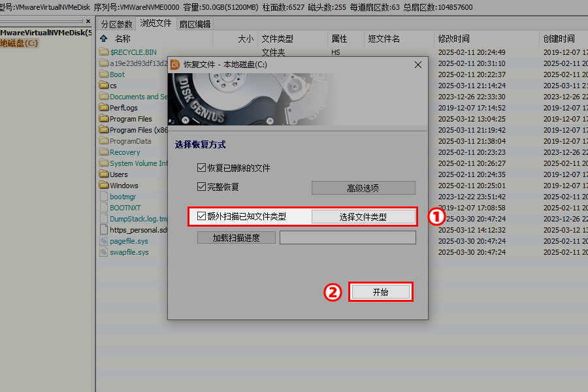588x392 pixels.
Task: Click the Program Files (x86) entry
Action: [x=139, y=130]
